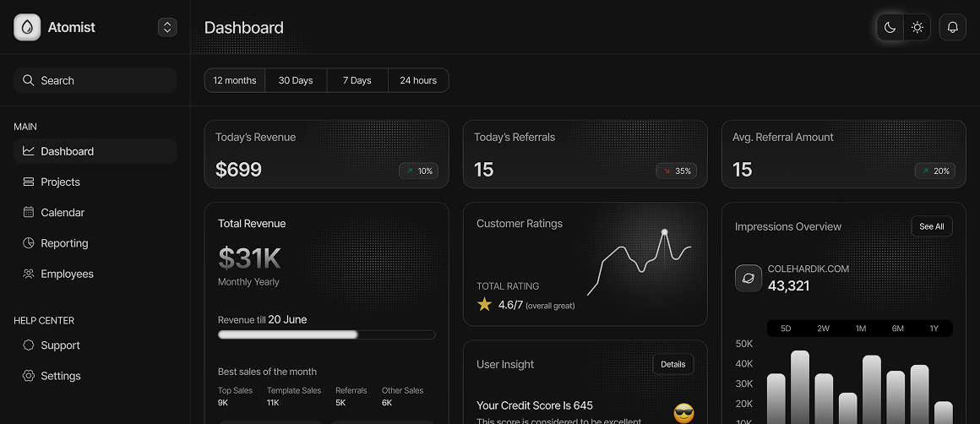This screenshot has height=424, width=980.
Task: Select 6M chart period
Action: [897, 329]
